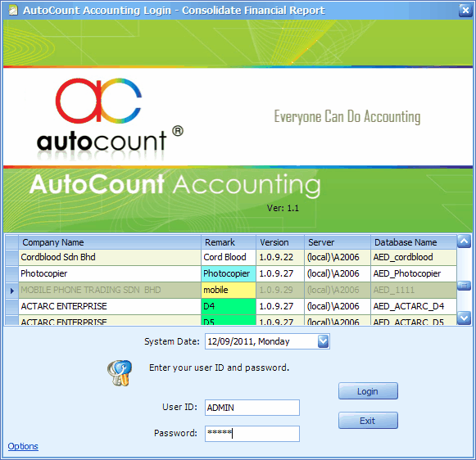Click the app icon in the title bar
The width and height of the screenshot is (476, 460).
[13, 11]
